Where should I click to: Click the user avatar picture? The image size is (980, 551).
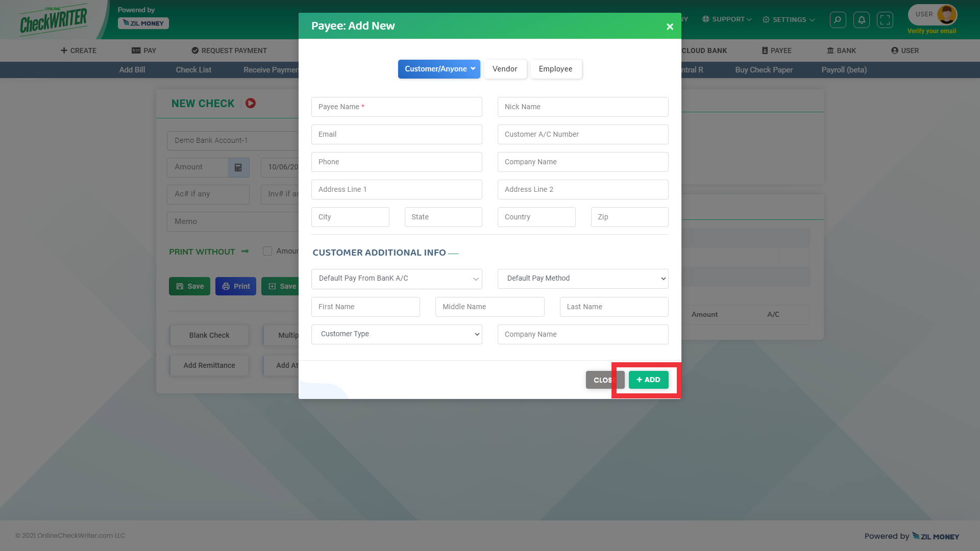click(x=947, y=14)
